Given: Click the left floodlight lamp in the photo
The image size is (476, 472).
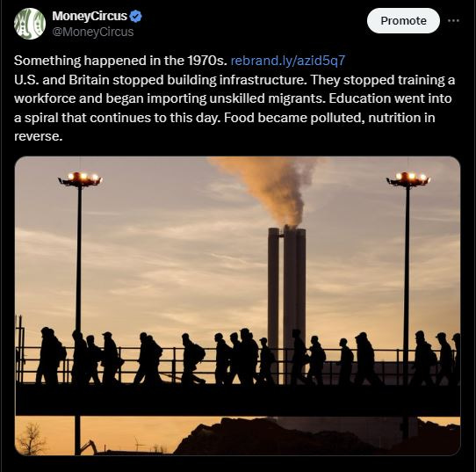Looking at the screenshot, I should [x=80, y=178].
